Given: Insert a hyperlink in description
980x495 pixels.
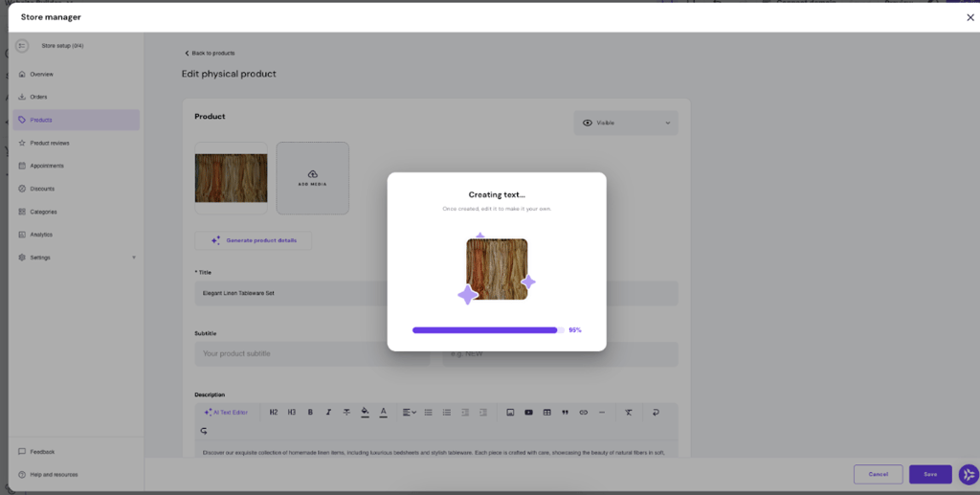Looking at the screenshot, I should pyautogui.click(x=584, y=413).
